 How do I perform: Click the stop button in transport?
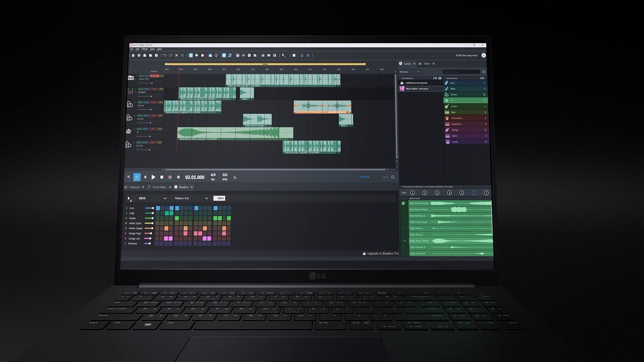(x=162, y=177)
